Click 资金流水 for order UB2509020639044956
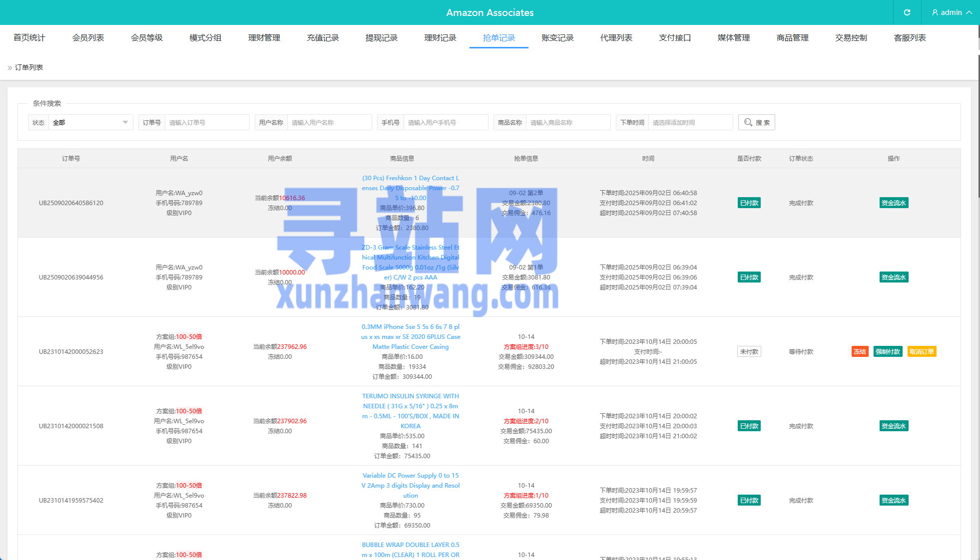 coord(894,277)
